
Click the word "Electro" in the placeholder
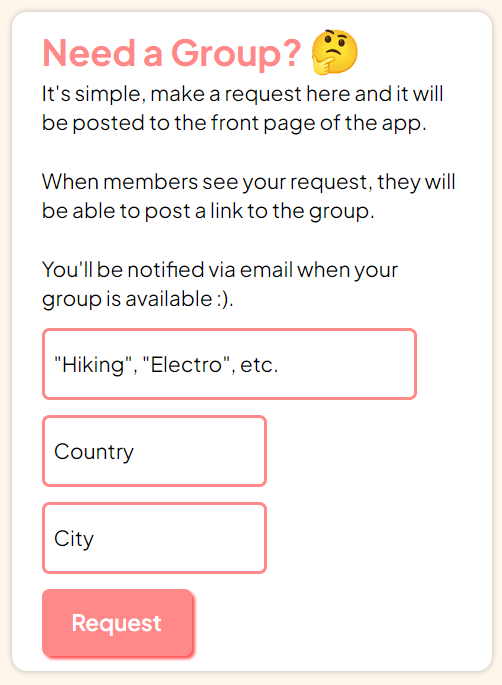coord(186,364)
